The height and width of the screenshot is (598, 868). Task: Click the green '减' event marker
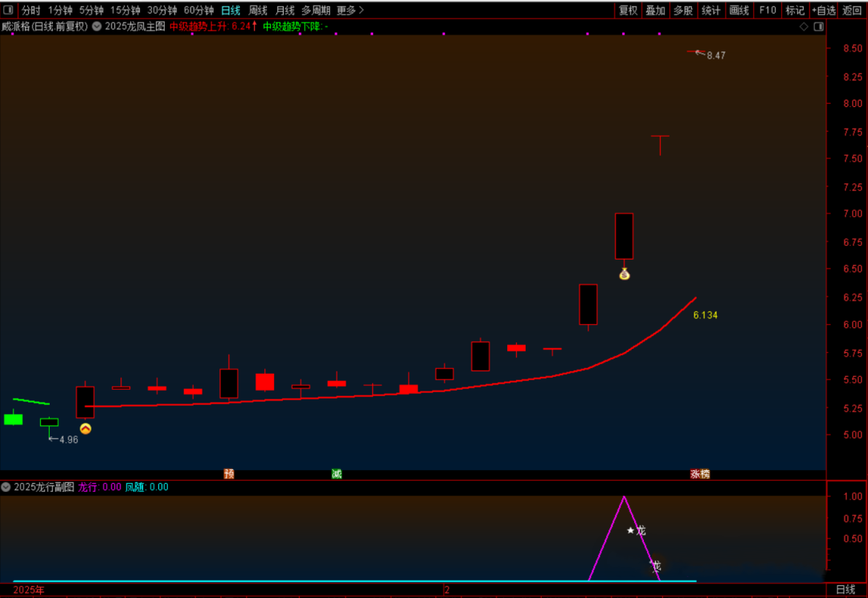pos(337,474)
